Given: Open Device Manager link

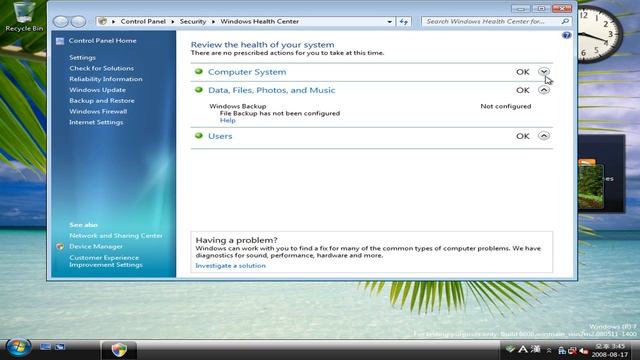Looking at the screenshot, I should (96, 247).
